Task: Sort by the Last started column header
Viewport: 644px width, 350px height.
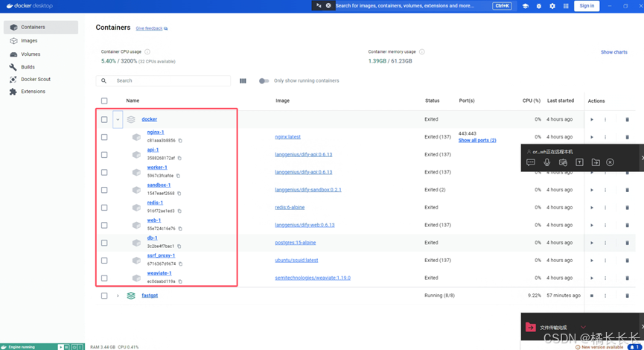Action: [560, 101]
